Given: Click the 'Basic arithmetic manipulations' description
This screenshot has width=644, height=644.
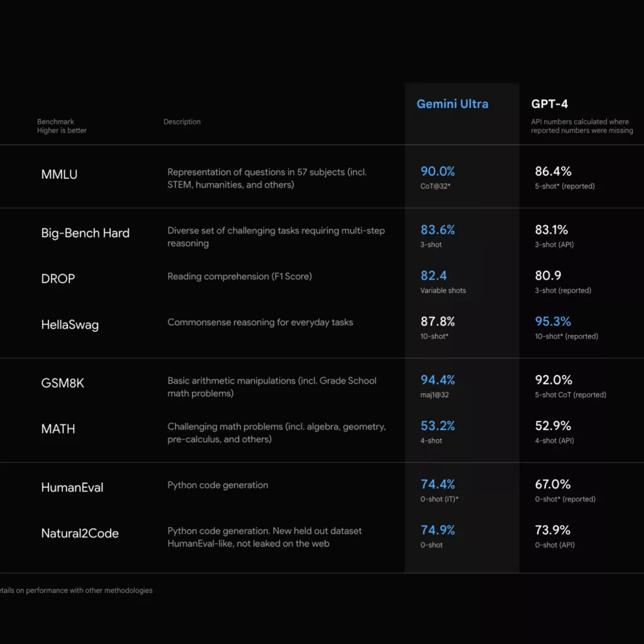Looking at the screenshot, I should pos(272,387).
